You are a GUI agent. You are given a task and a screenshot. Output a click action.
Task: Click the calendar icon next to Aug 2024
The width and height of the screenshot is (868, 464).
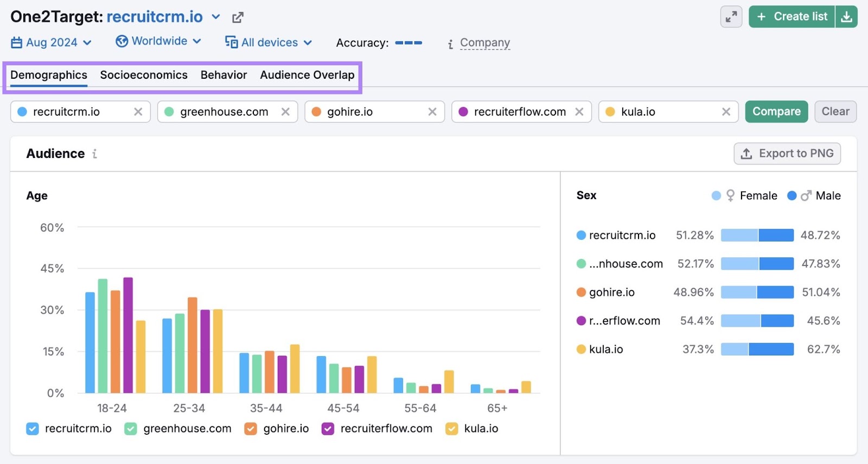pyautogui.click(x=17, y=42)
